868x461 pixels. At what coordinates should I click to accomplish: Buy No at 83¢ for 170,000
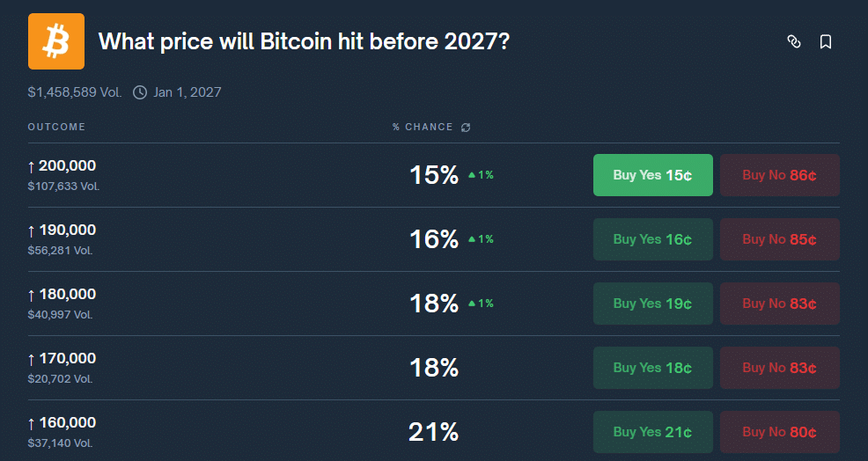[779, 368]
